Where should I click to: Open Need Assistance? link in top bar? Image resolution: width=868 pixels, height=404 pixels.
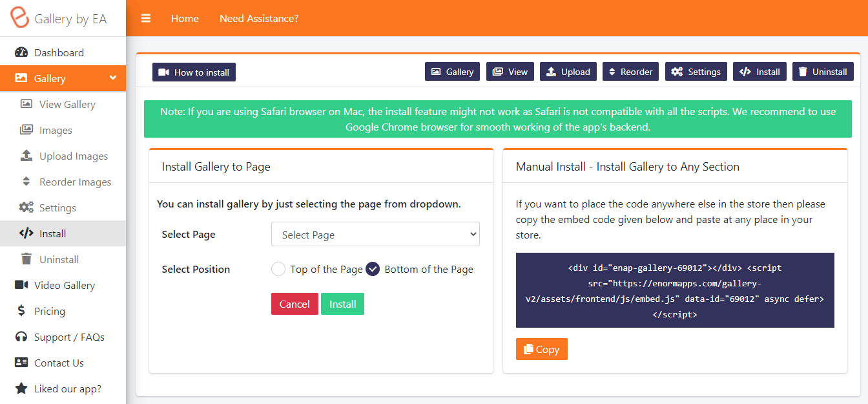[x=259, y=19]
